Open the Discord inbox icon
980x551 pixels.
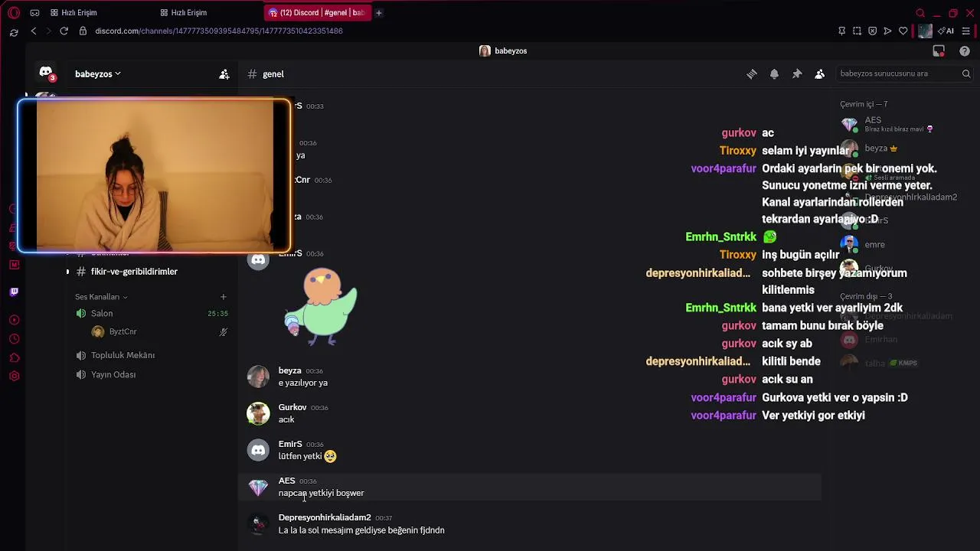click(939, 51)
